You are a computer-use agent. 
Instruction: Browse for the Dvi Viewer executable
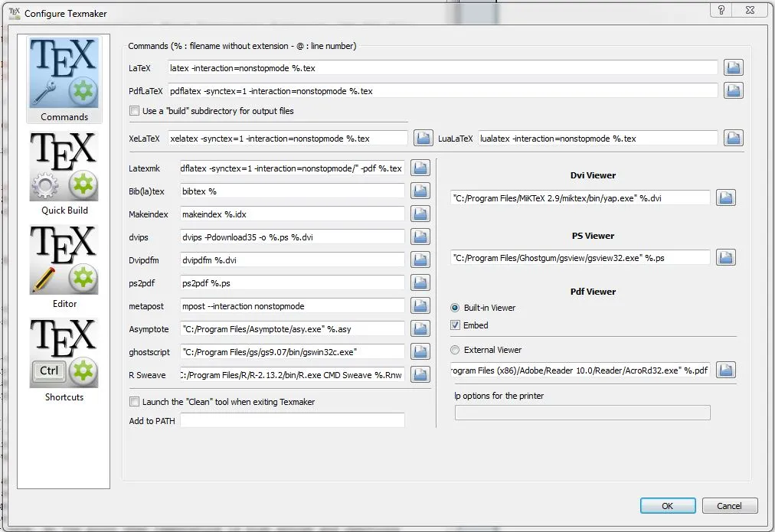(725, 197)
